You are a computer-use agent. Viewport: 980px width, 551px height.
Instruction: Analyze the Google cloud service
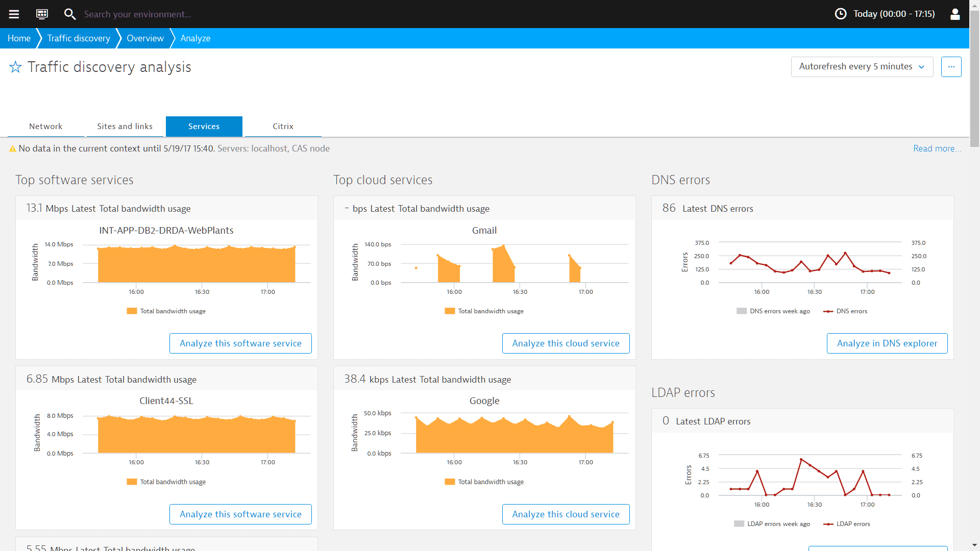566,514
